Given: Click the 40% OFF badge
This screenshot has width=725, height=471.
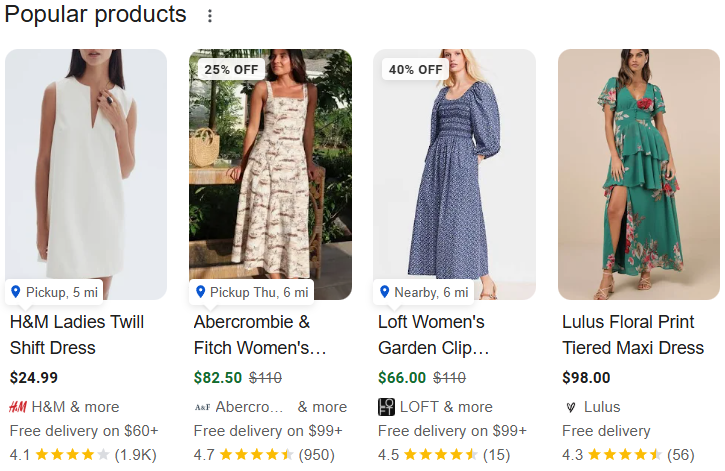Looking at the screenshot, I should coord(414,69).
